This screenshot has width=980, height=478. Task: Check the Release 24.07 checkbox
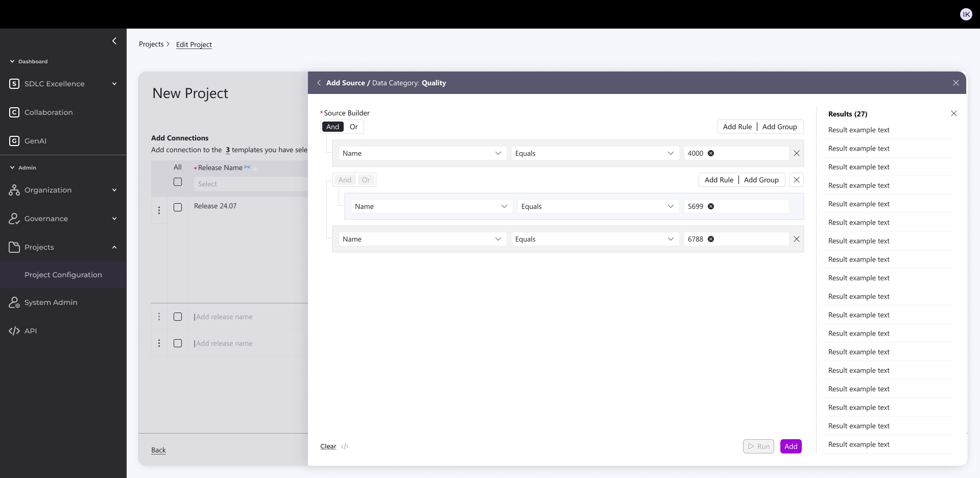[178, 207]
